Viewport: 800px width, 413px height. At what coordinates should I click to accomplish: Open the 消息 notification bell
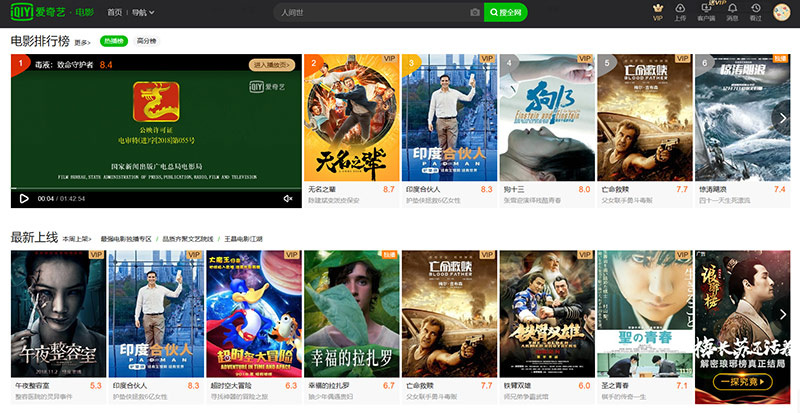pyautogui.click(x=732, y=12)
